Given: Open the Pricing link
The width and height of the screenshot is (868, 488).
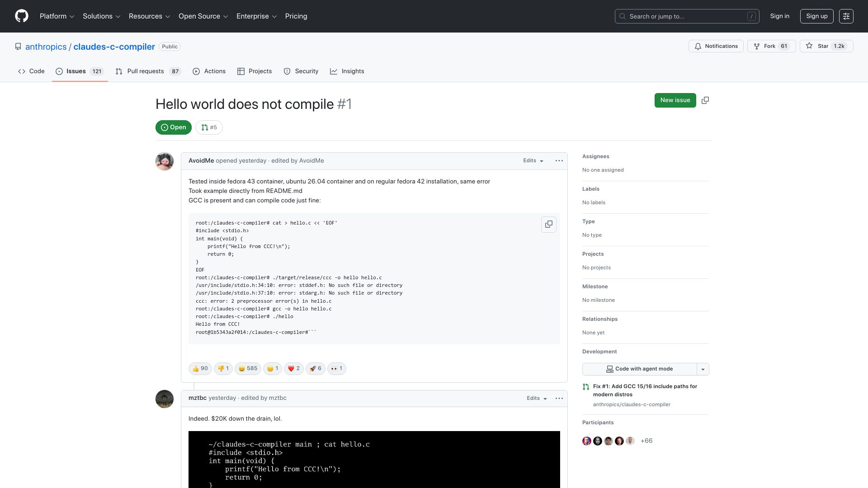Looking at the screenshot, I should click(x=296, y=16).
